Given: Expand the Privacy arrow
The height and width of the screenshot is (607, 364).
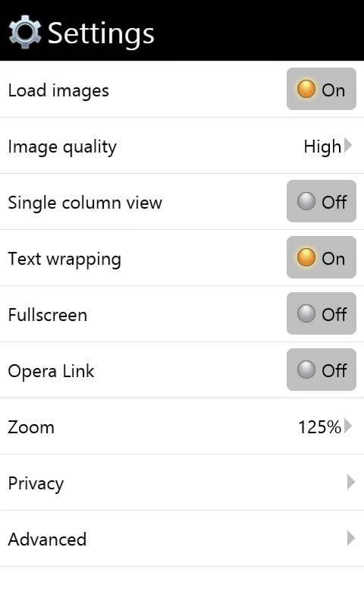Looking at the screenshot, I should pyautogui.click(x=351, y=483).
